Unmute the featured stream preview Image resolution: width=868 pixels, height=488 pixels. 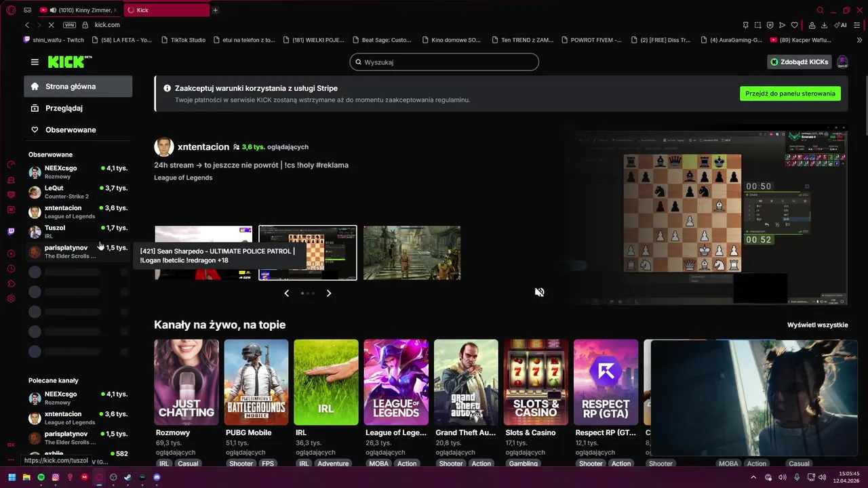point(539,292)
